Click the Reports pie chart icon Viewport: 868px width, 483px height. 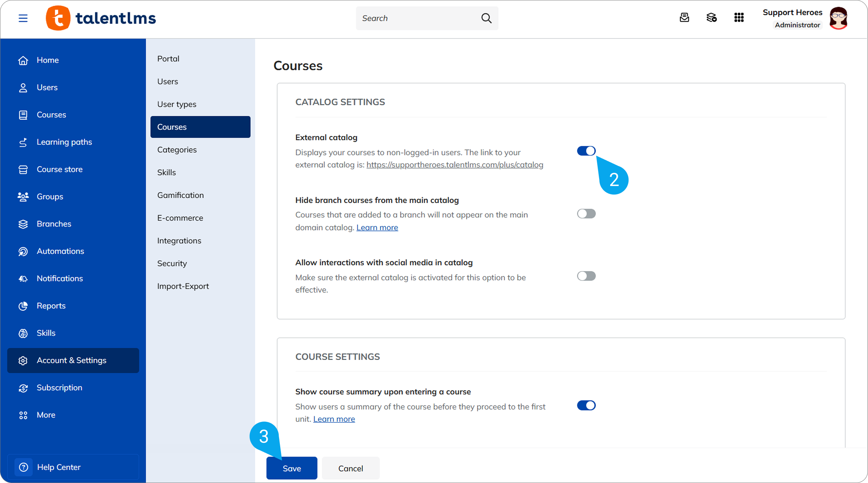23,306
